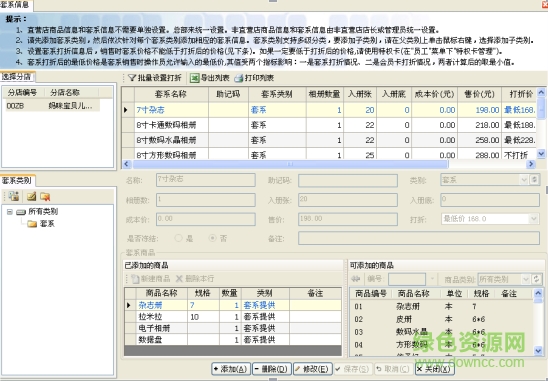This screenshot has width=548, height=381.
Task: Click the 删除(D) button
Action: (272, 369)
